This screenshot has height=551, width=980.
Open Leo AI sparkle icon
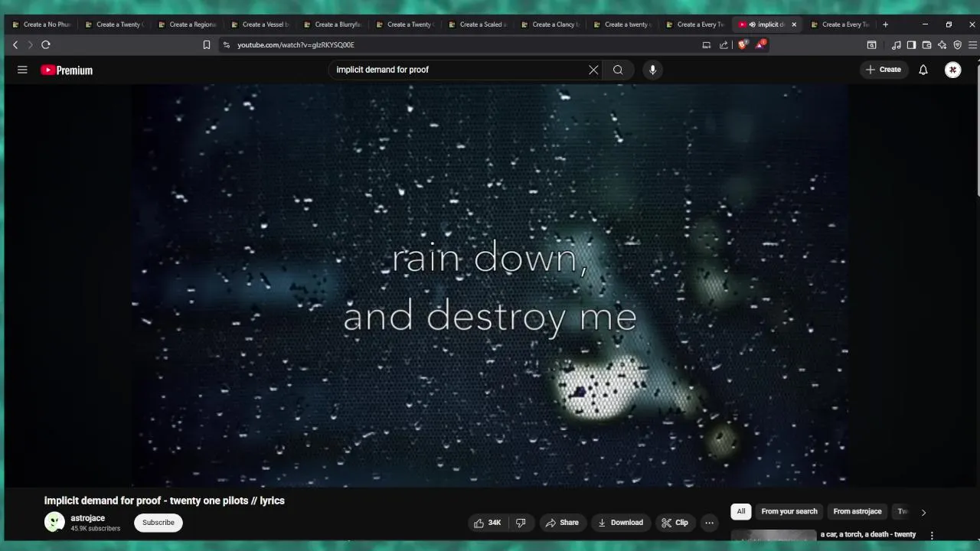tap(942, 45)
